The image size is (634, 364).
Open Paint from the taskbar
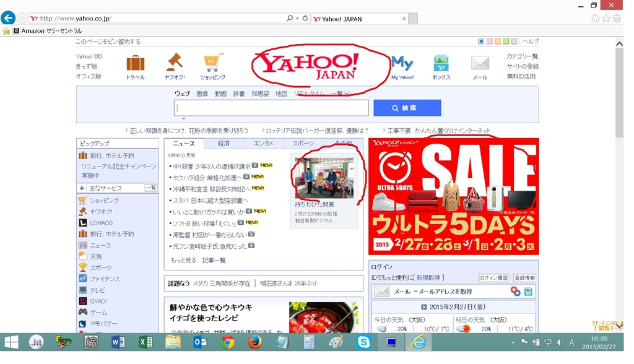(x=336, y=342)
